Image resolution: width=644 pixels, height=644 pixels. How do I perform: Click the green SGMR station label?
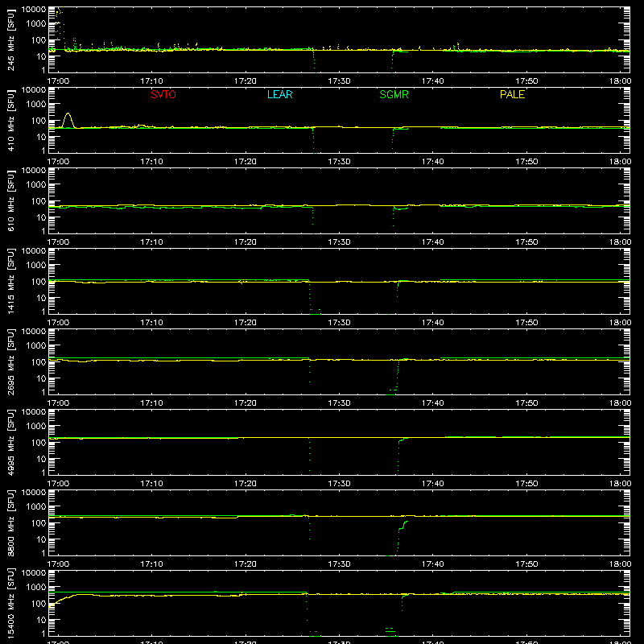[x=394, y=94]
